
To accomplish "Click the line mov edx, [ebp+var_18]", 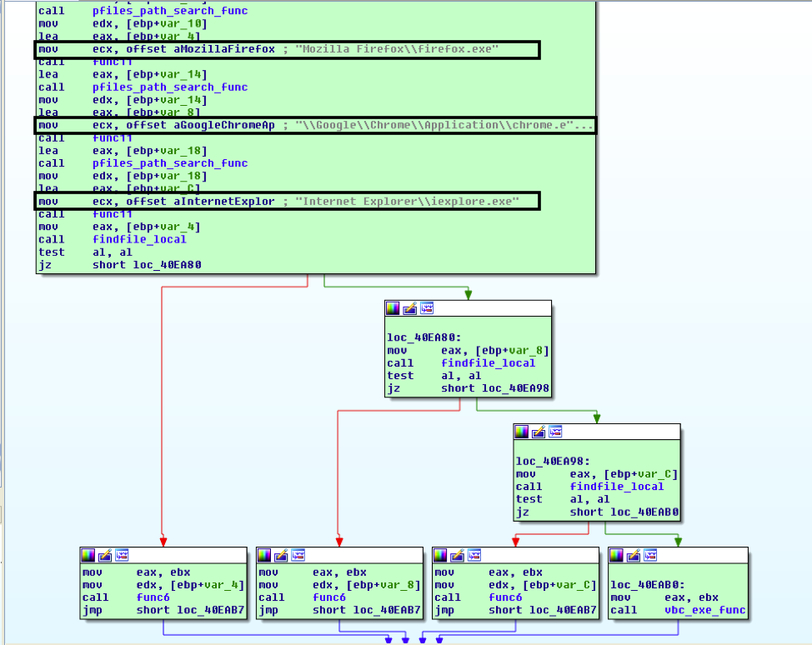I will coord(123,176).
